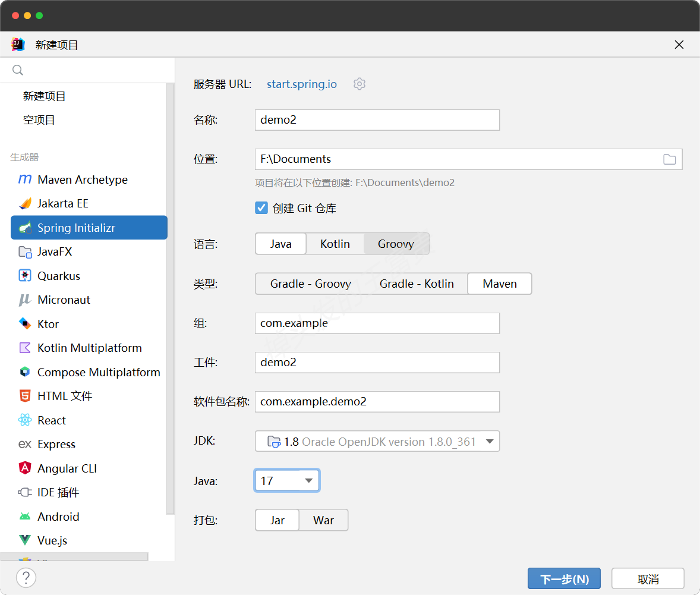Select Micronaut generator entry
Image resolution: width=700 pixels, height=595 pixels.
click(x=89, y=300)
